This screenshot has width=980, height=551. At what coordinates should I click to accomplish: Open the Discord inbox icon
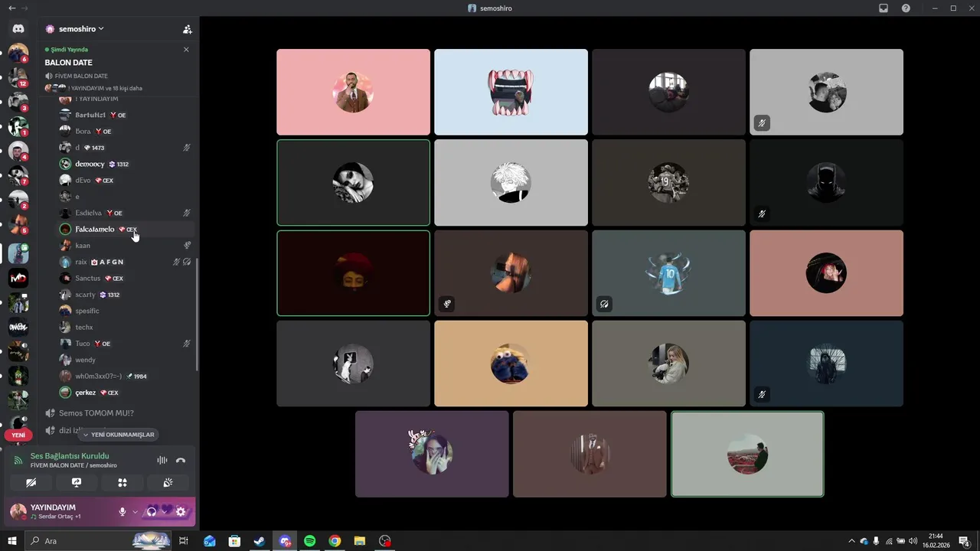coord(884,8)
